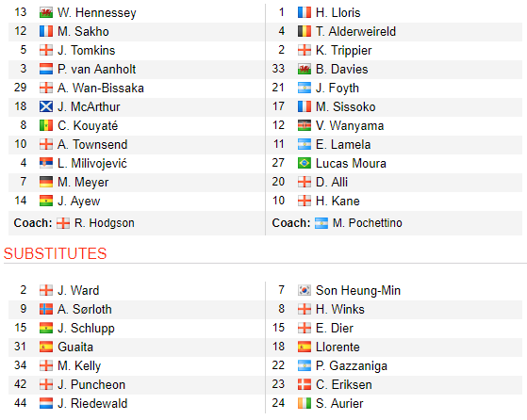Click the Serbia flag next to L. Milivojević
This screenshot has height=420, width=527.
[x=46, y=163]
